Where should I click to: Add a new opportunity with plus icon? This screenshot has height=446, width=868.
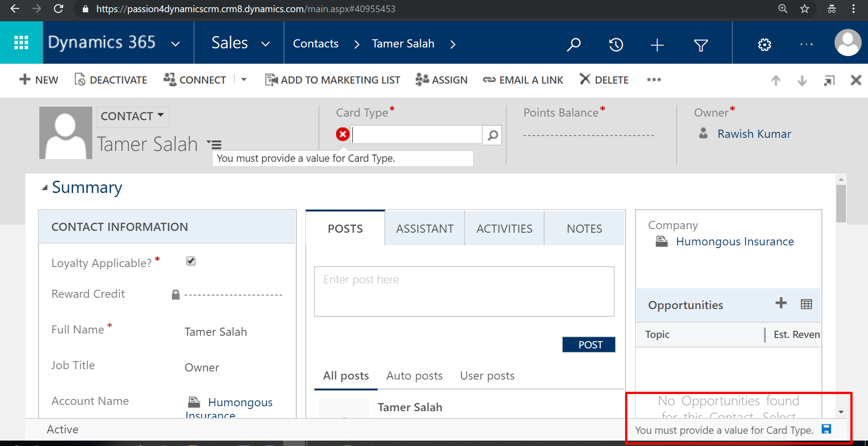tap(781, 303)
